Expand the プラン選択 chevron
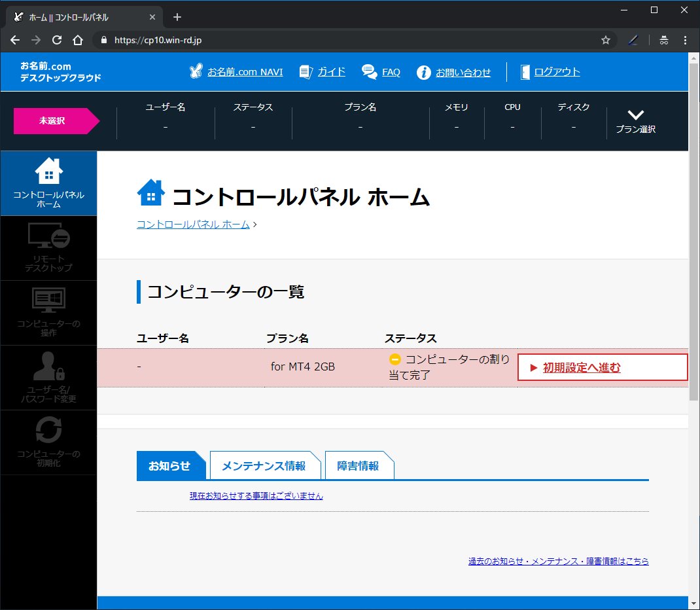Screen dimensions: 700x610 (636, 115)
